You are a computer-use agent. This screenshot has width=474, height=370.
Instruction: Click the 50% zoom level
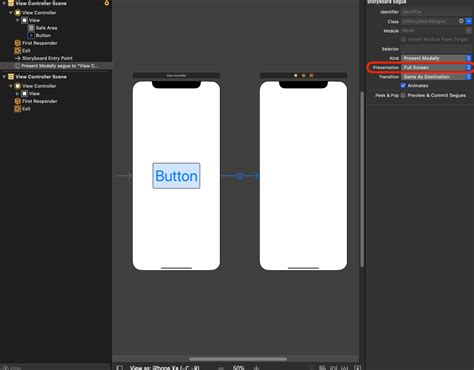[x=238, y=368]
